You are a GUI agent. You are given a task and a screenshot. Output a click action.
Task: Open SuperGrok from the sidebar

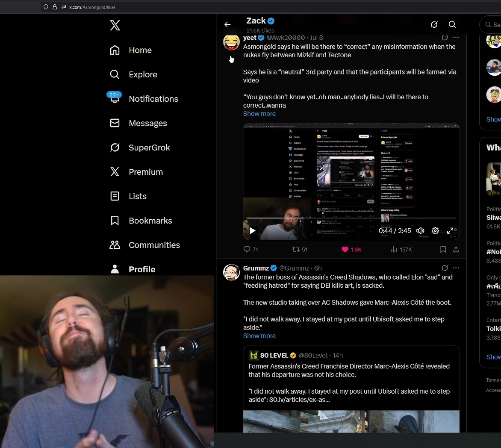[140, 147]
